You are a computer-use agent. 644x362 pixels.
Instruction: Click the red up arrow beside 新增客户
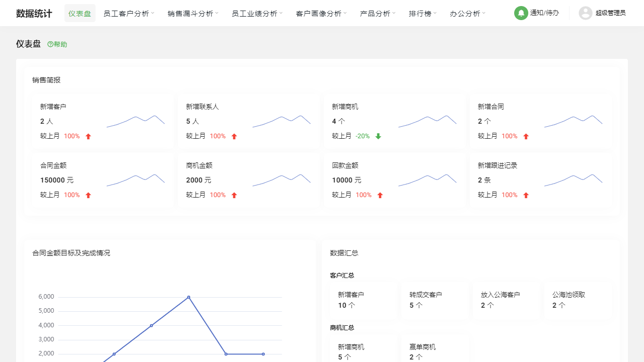[89, 136]
